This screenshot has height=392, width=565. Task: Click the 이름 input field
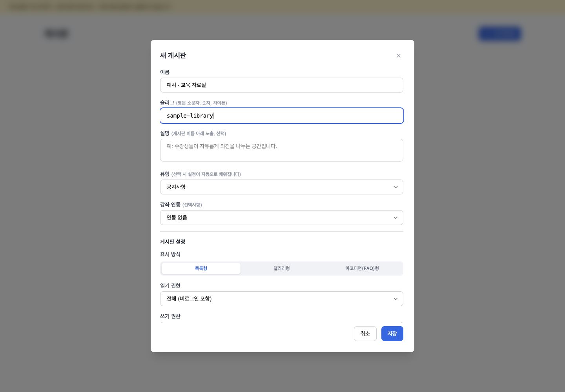[x=282, y=85]
